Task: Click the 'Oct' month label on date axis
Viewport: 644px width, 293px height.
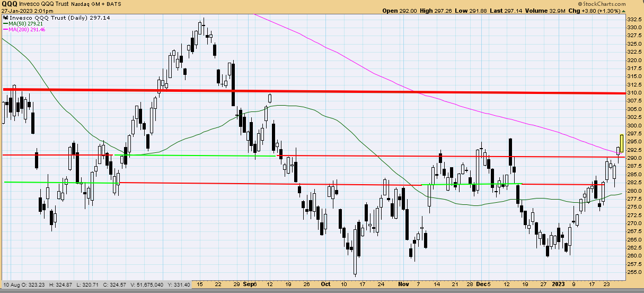Action: [325, 284]
